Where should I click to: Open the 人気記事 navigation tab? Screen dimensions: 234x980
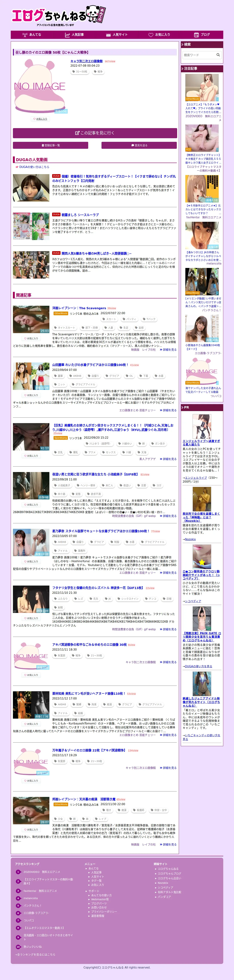click(x=75, y=35)
